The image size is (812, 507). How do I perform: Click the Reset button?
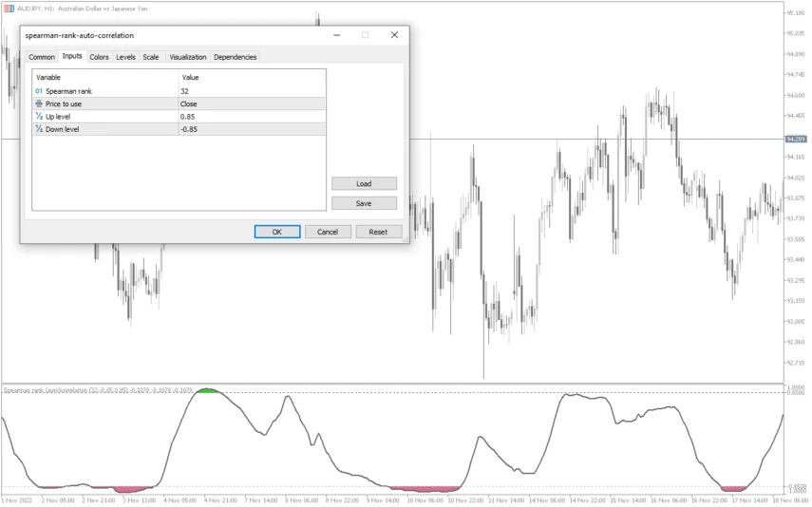pyautogui.click(x=379, y=232)
